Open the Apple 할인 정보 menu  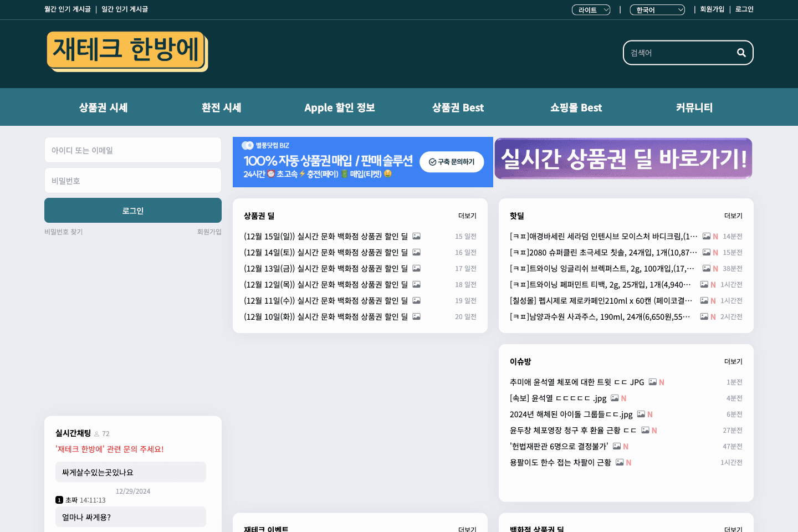pyautogui.click(x=339, y=108)
